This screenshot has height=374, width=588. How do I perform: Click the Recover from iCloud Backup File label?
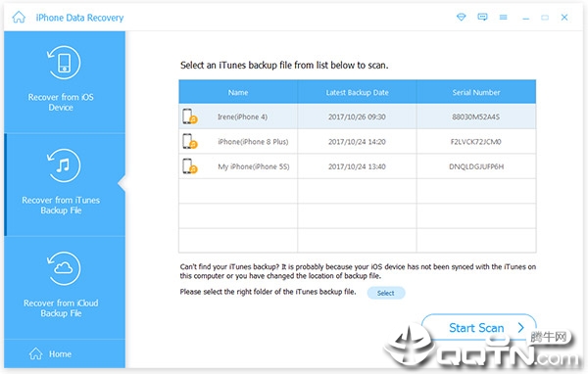coord(61,308)
